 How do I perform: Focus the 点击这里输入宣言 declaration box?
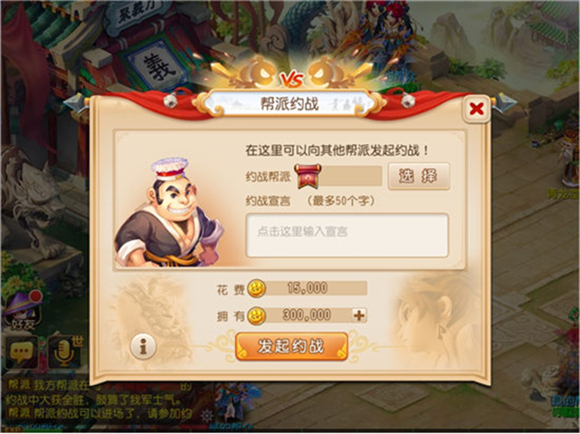click(347, 235)
